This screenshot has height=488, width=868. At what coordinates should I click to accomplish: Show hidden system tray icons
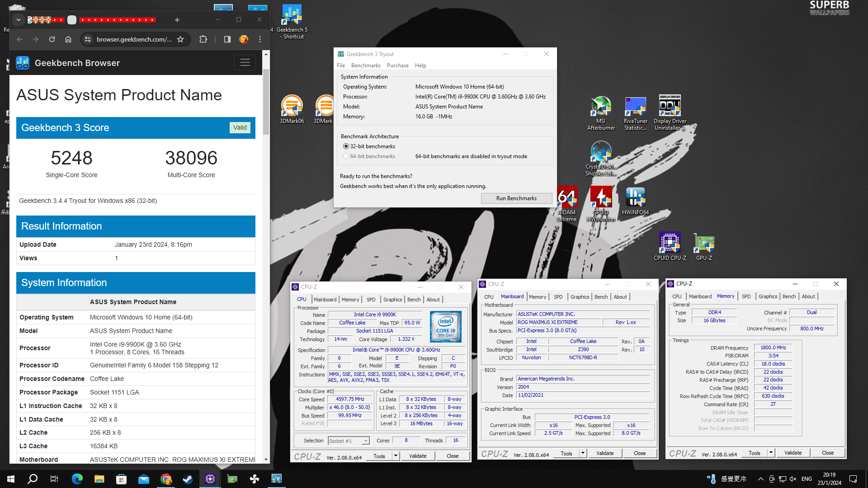760,479
